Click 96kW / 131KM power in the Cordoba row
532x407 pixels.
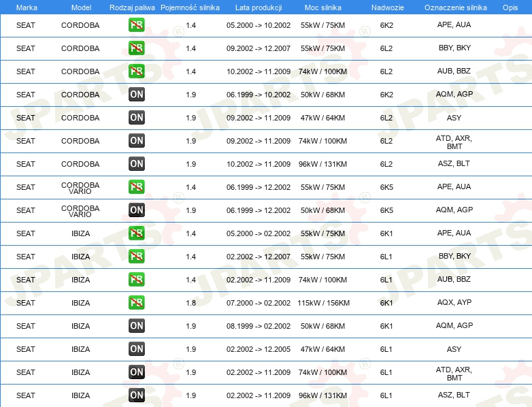pos(322,164)
